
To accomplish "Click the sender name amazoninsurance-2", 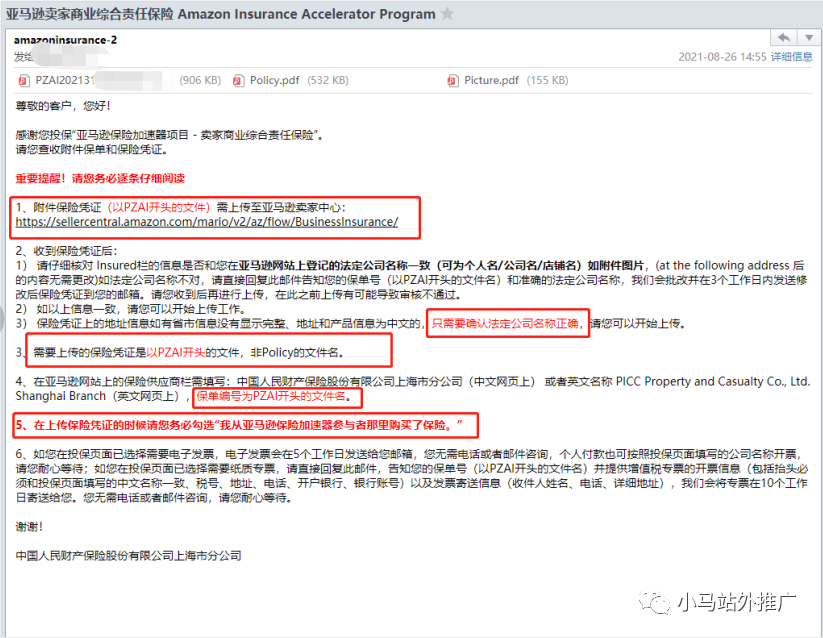I will click(66, 40).
